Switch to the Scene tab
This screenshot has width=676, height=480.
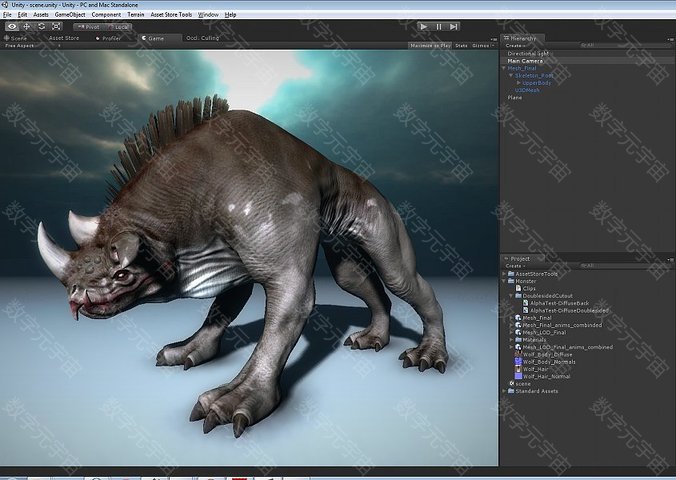coord(16,38)
